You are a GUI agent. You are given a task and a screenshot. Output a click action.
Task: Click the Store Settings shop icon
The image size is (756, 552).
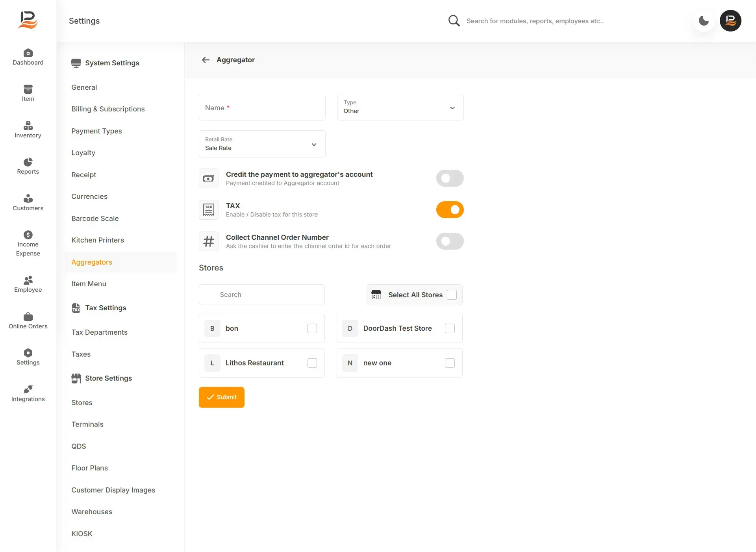76,378
